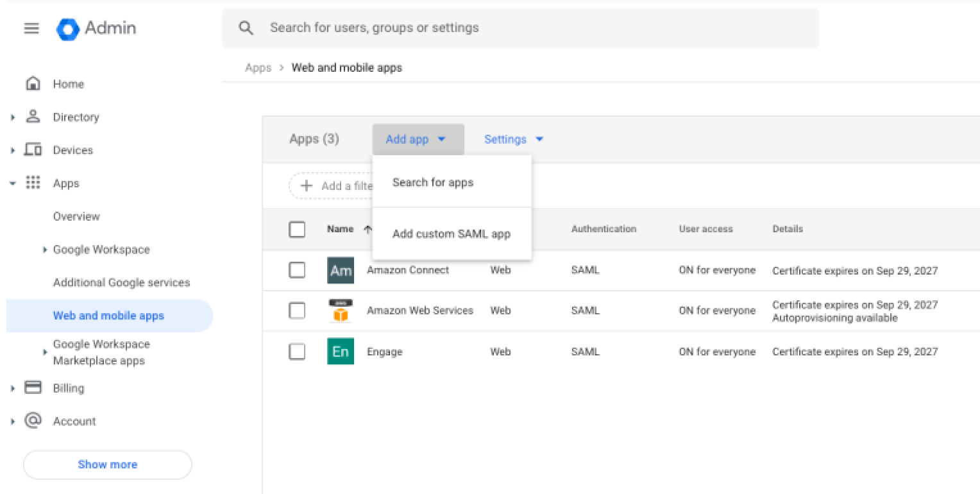Screen dimensions: 980x494
Task: Click the Amazon Web Services app icon
Action: 340,311
